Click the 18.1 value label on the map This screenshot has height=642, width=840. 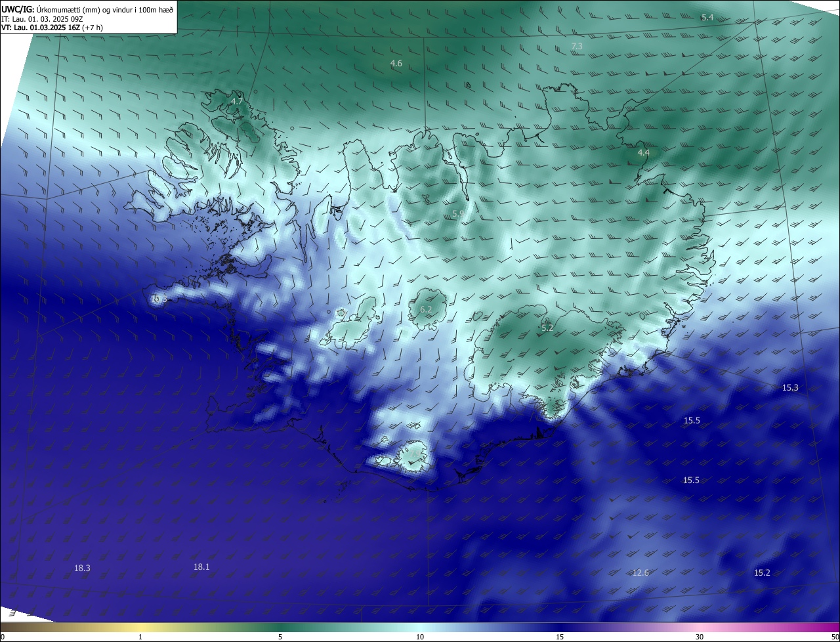tap(201, 567)
